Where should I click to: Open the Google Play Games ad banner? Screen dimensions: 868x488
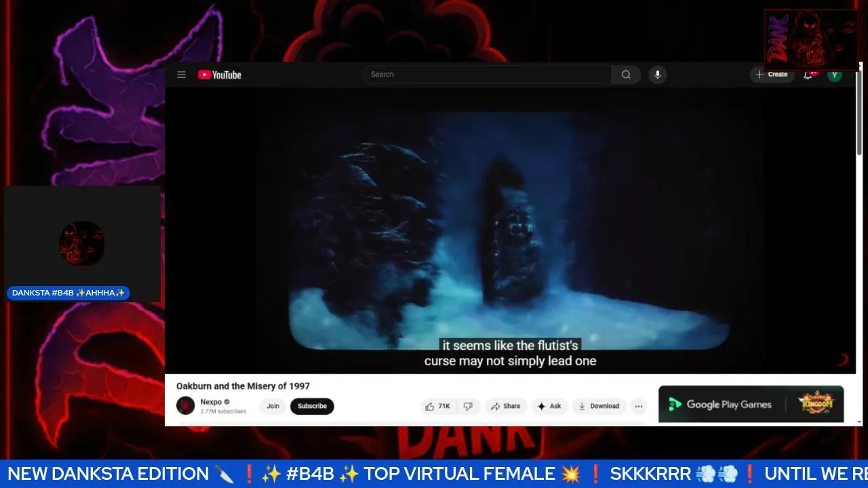(751, 405)
